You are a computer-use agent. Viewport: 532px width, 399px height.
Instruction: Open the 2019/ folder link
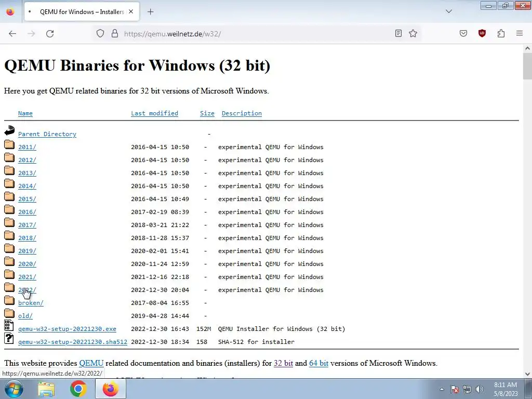coord(27,251)
